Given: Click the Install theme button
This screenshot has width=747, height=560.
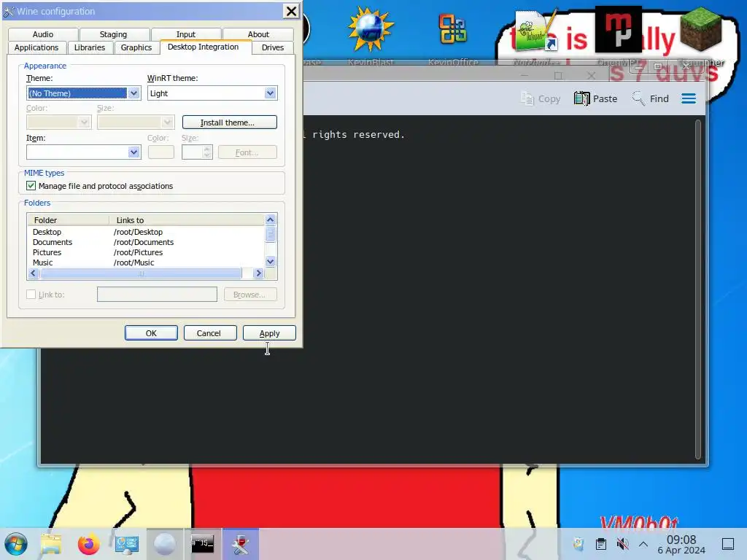Looking at the screenshot, I should 229,122.
